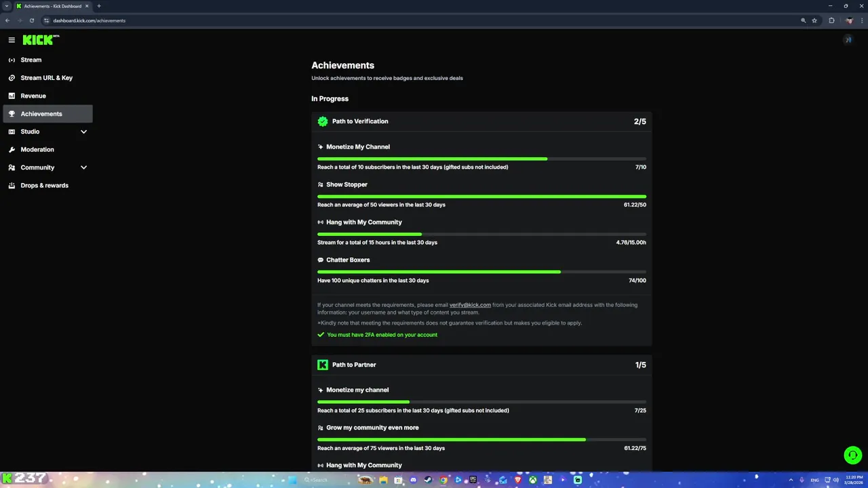Select Stream URL & Key in sidebar
Image resolution: width=868 pixels, height=488 pixels.
pyautogui.click(x=47, y=78)
